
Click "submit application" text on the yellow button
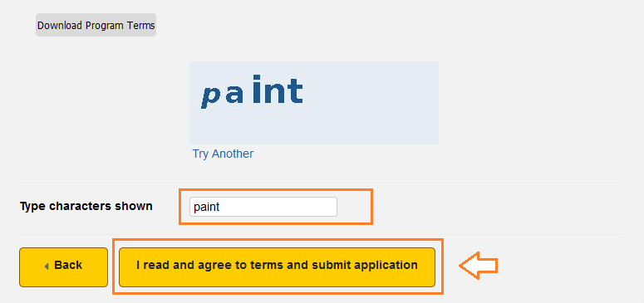tap(365, 265)
